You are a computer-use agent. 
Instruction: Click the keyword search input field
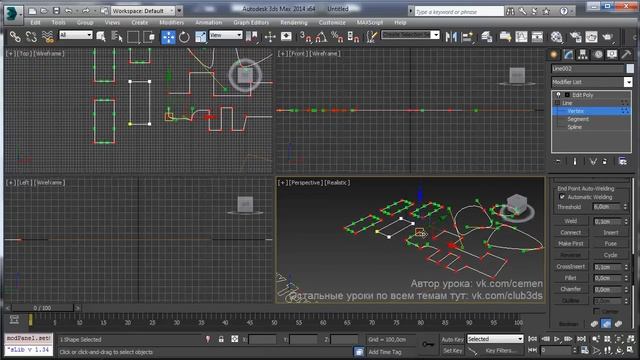click(458, 12)
